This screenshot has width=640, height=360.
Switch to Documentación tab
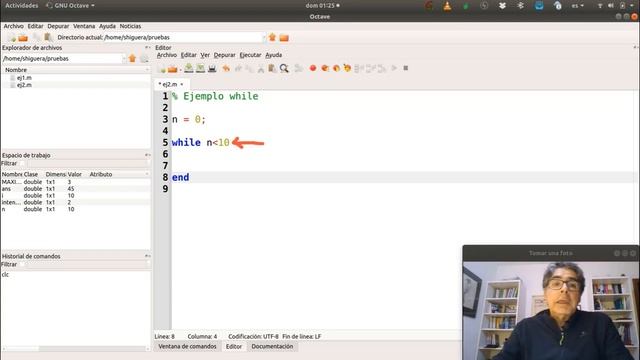(x=272, y=347)
